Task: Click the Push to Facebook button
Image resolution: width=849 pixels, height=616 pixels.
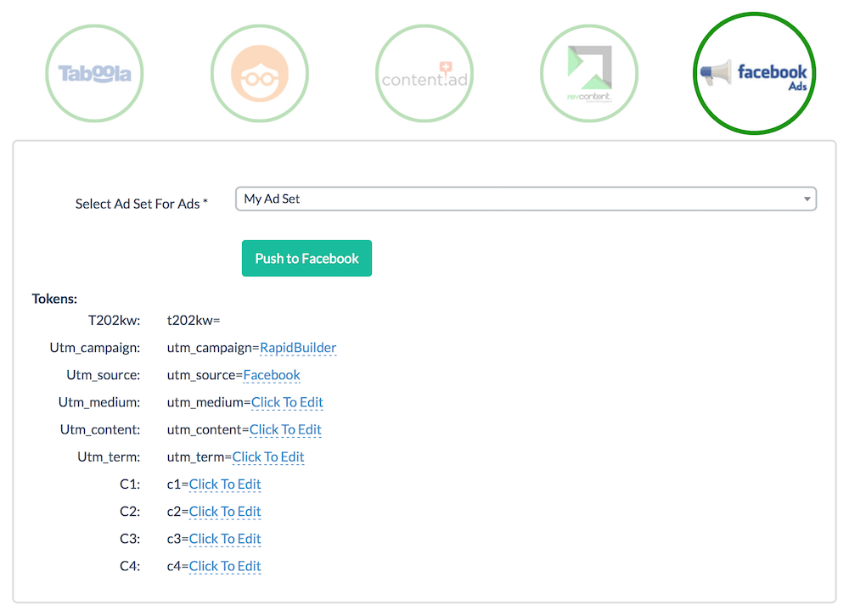Action: tap(306, 258)
